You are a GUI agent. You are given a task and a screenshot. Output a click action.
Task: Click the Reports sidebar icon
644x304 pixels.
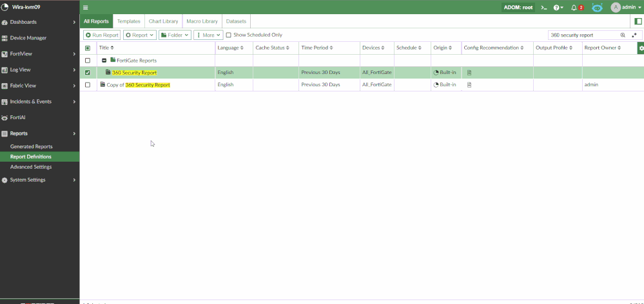[x=5, y=134]
